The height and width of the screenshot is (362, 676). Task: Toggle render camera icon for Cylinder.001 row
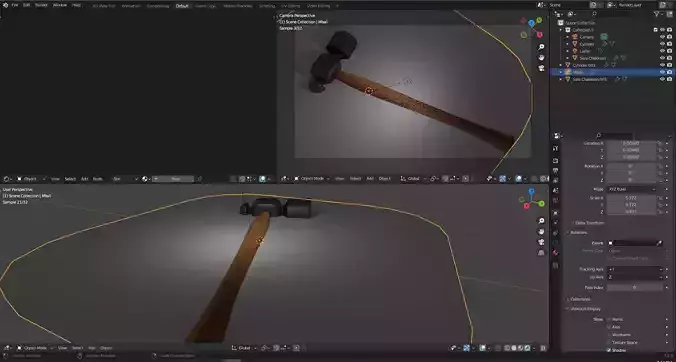pos(670,65)
